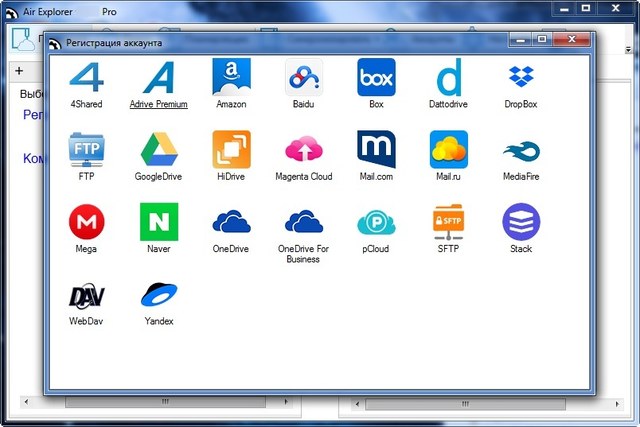Click the orange SFTP icon
640x427 pixels.
pyautogui.click(x=449, y=222)
